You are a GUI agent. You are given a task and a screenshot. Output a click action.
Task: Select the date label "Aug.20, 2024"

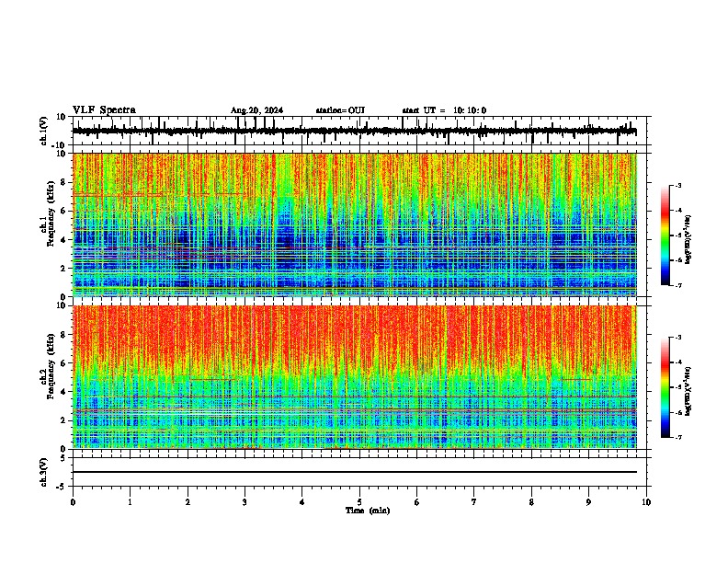[x=256, y=110]
